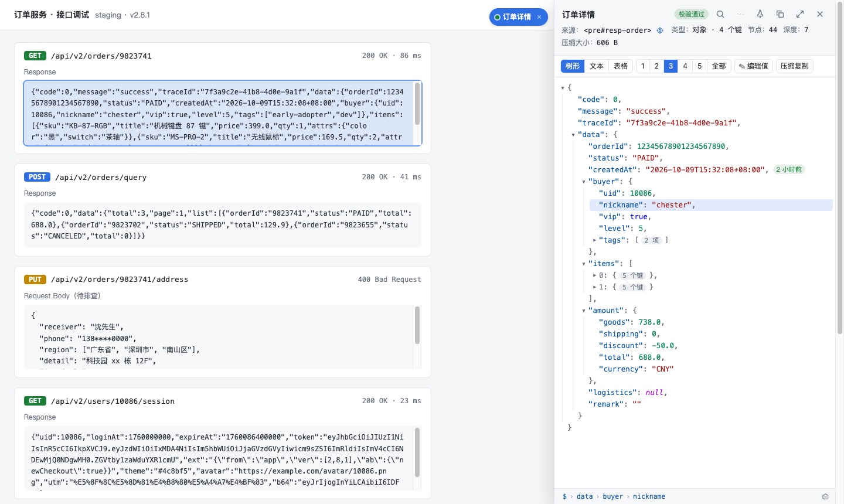This screenshot has width=844, height=504.
Task: Click the small icon at the breadcrumb bar's right end
Action: [825, 496]
